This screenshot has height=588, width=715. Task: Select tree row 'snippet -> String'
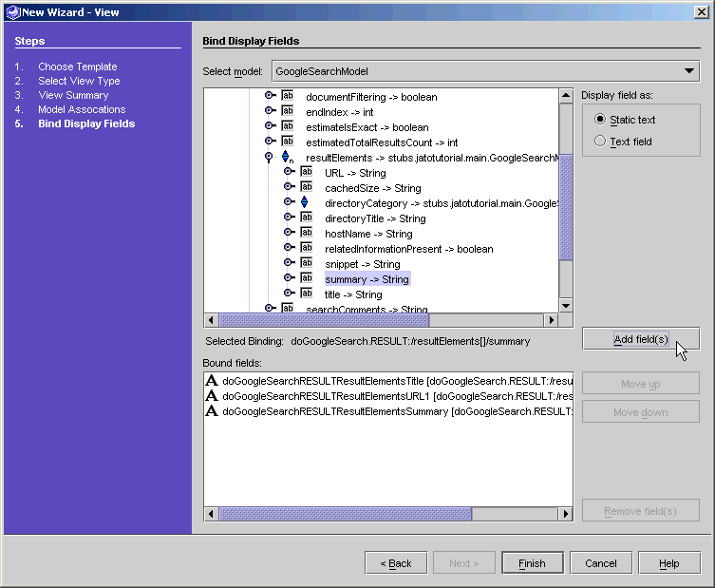click(x=362, y=264)
